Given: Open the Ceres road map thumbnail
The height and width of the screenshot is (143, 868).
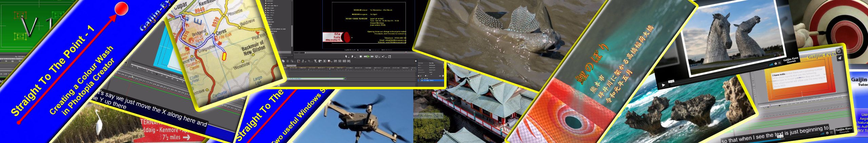Looking at the screenshot, I should (224, 51).
